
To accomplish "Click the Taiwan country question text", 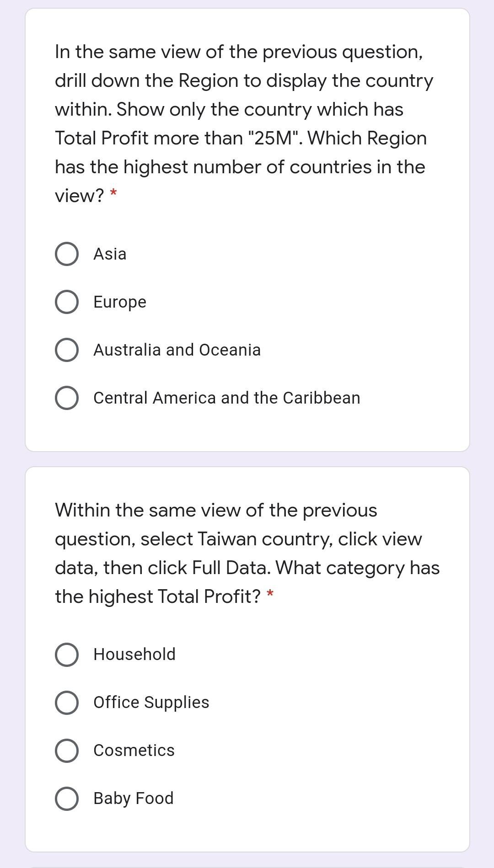I will [247, 554].
